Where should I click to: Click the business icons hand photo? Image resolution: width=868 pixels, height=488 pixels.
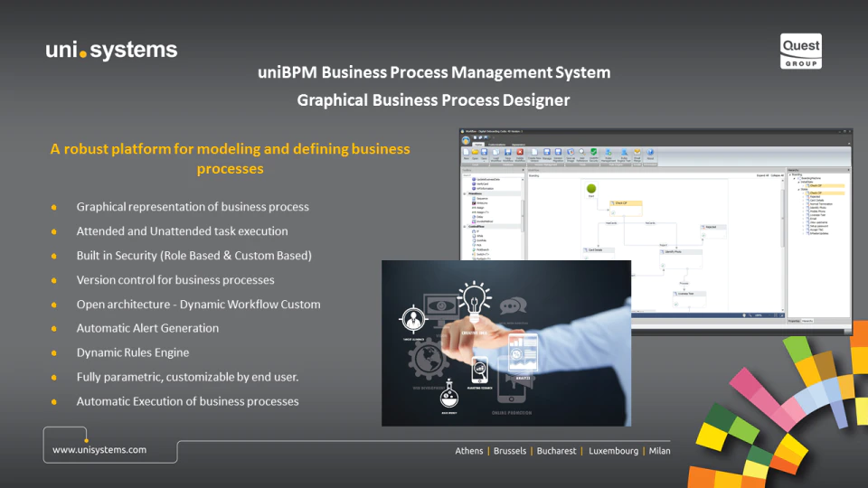pyautogui.click(x=506, y=343)
